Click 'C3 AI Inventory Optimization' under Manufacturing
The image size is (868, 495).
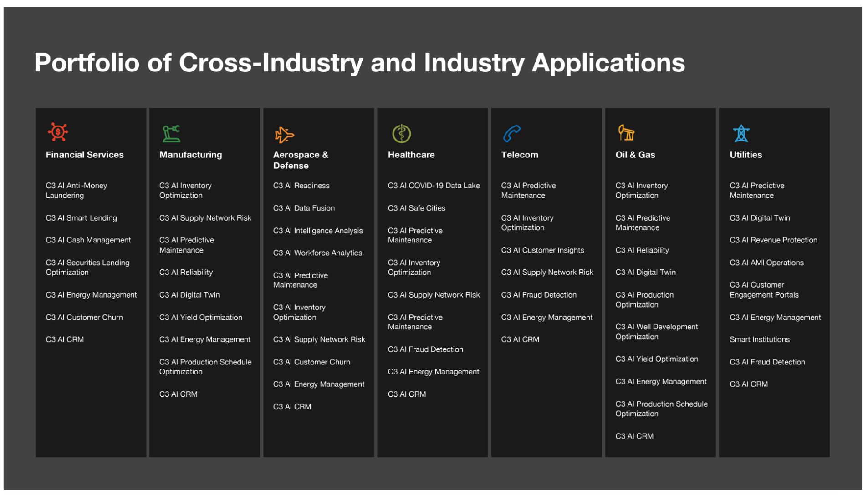click(185, 191)
